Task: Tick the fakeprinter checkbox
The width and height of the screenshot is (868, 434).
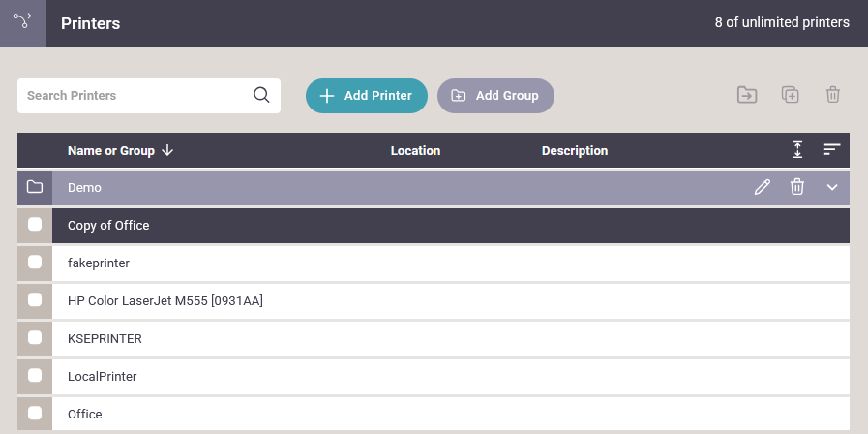Action: [35, 263]
